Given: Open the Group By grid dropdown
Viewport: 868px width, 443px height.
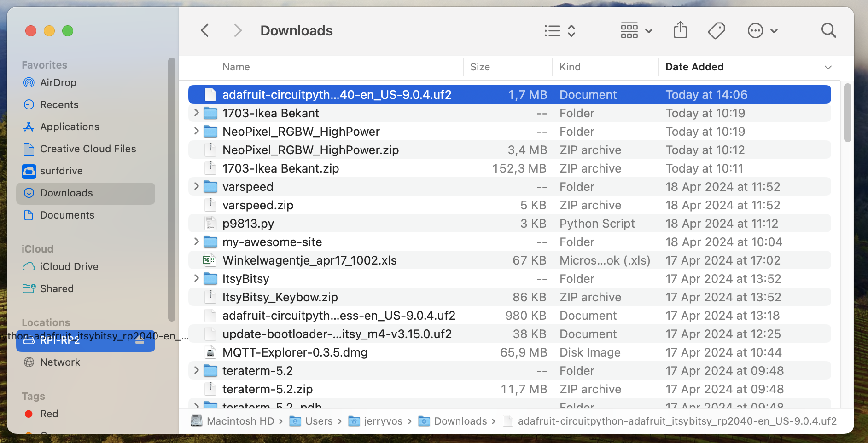Looking at the screenshot, I should click(636, 31).
